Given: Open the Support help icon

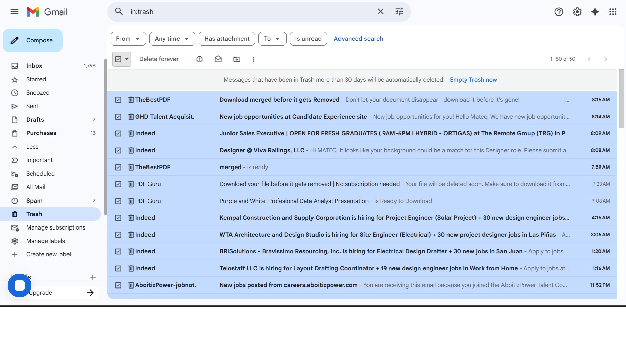Looking at the screenshot, I should pos(559,12).
